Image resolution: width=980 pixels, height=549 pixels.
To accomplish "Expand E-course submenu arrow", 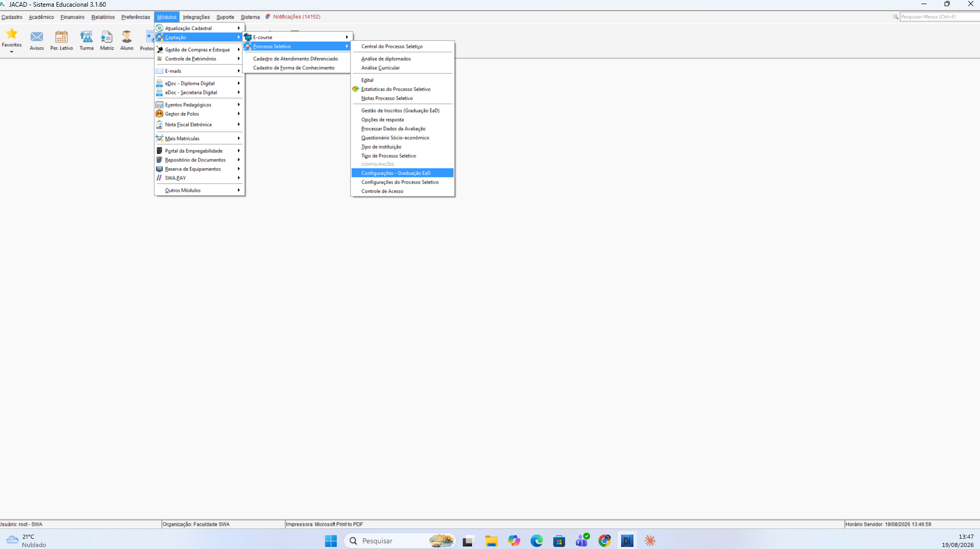I will [x=347, y=37].
